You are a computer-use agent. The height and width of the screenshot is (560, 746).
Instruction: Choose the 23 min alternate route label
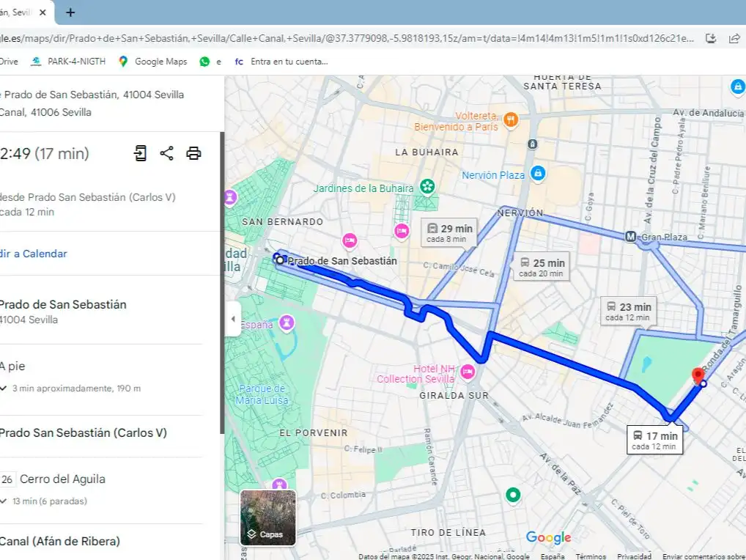pyautogui.click(x=628, y=312)
